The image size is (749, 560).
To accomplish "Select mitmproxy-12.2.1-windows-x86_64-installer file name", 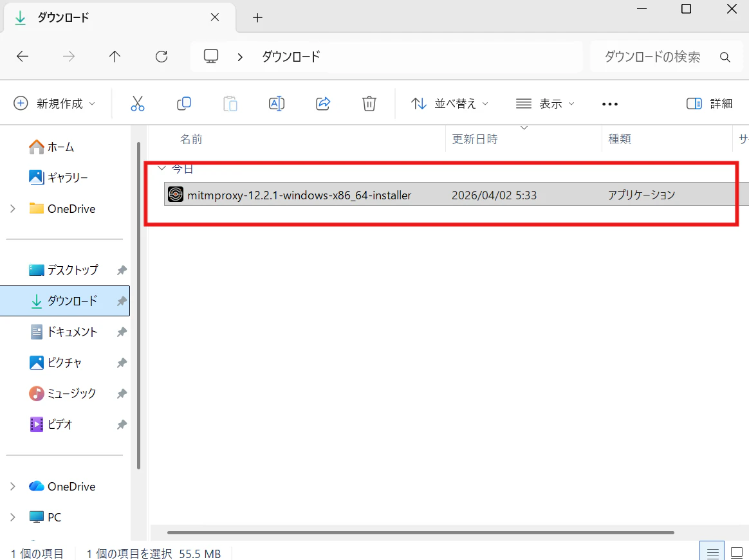I will coord(299,195).
